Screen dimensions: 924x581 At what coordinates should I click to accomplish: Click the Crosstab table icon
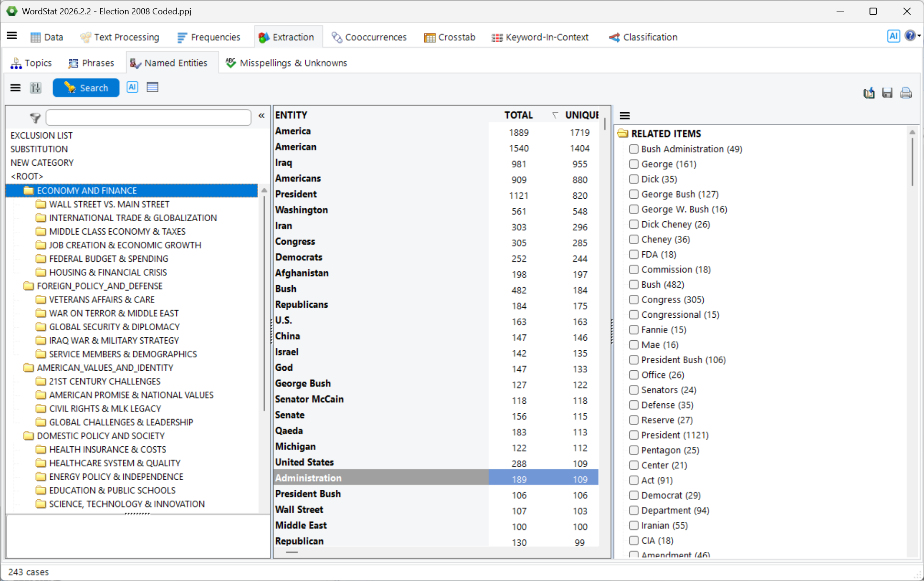[430, 37]
